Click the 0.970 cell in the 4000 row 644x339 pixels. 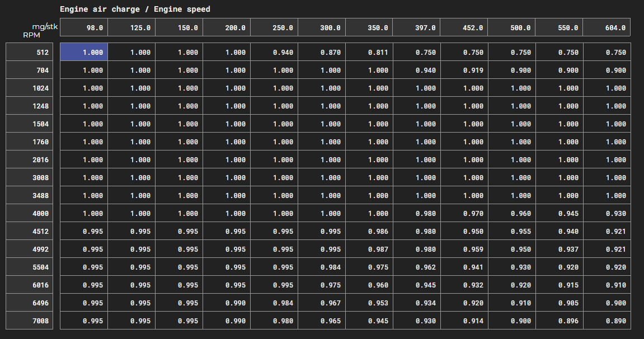(x=464, y=213)
